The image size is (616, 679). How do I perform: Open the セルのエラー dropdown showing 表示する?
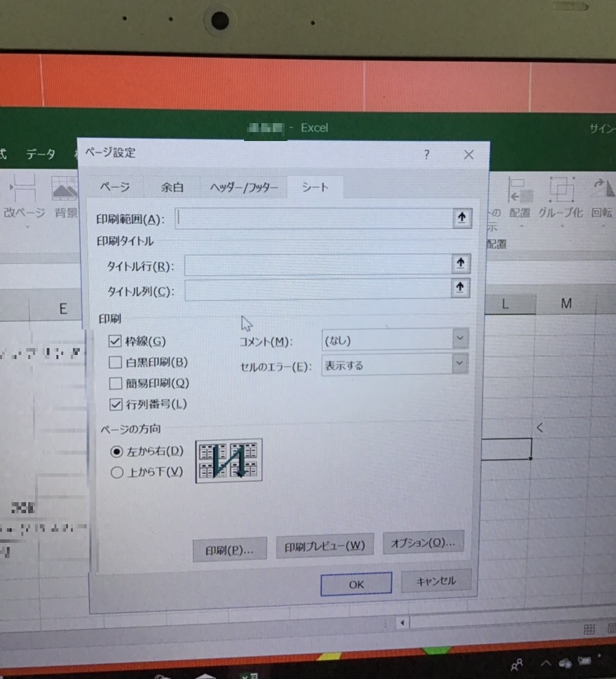tap(459, 365)
